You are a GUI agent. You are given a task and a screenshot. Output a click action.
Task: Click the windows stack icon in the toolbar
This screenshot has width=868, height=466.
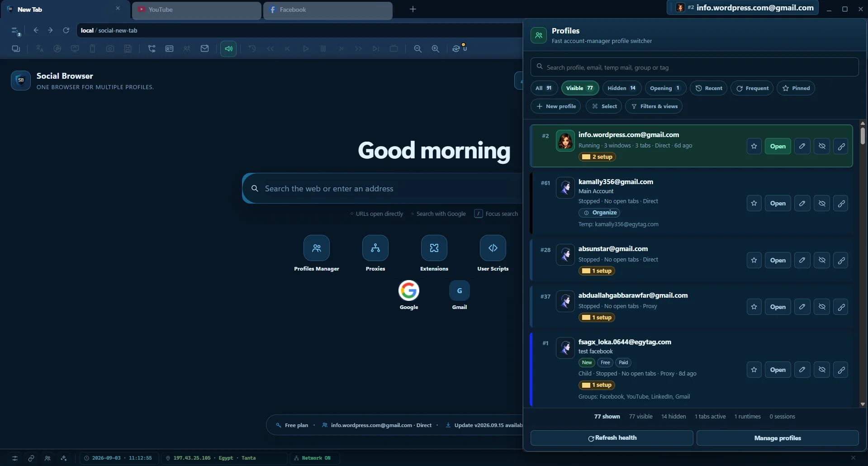(x=16, y=49)
